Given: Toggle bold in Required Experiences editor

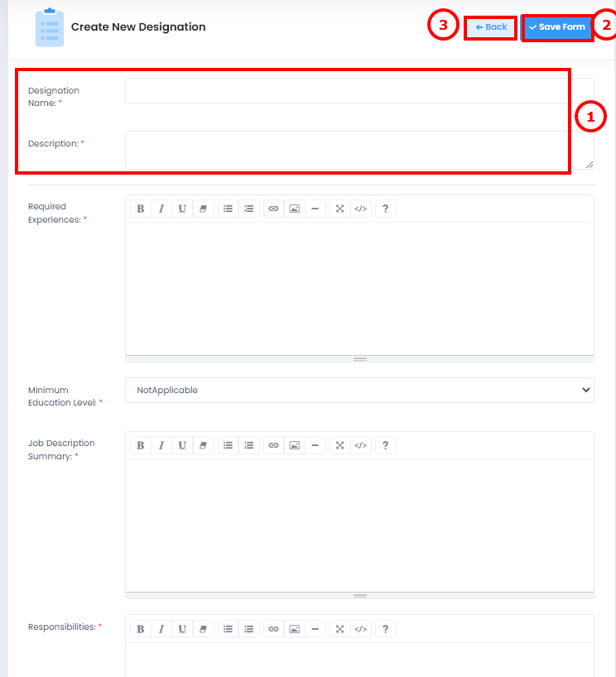Looking at the screenshot, I should [141, 209].
